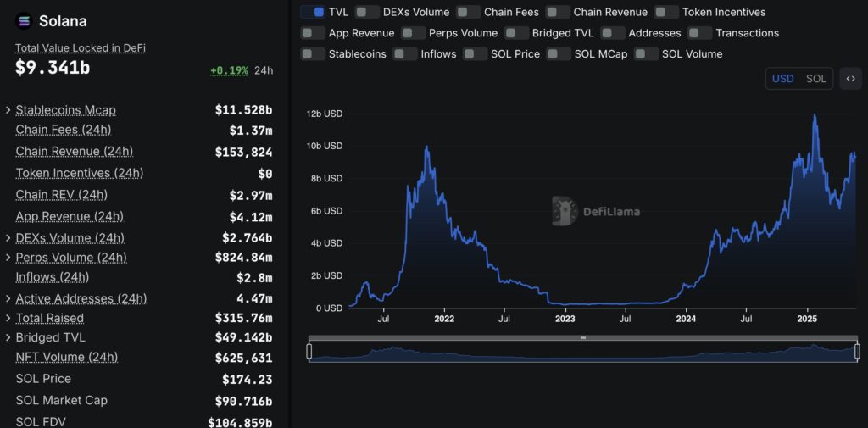Show SOL MCap on chart
Screen dimensions: 868x428
coord(559,53)
